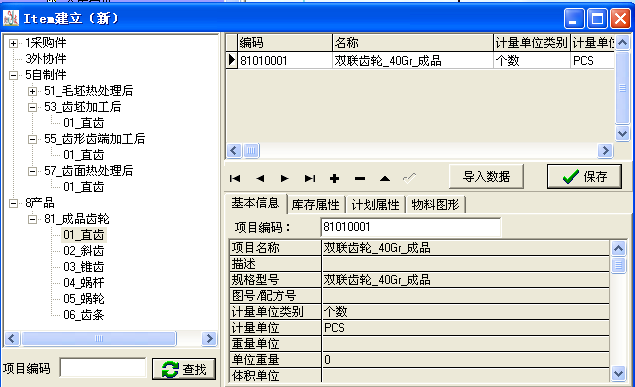Click tree horizontal scrollbar right arrow
635x387 pixels.
click(209, 338)
